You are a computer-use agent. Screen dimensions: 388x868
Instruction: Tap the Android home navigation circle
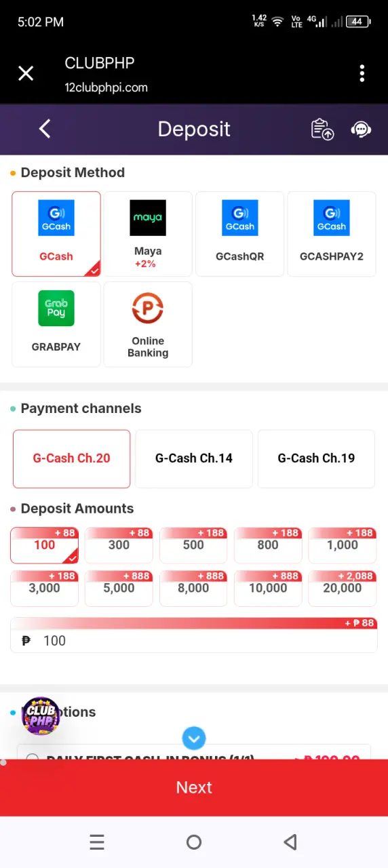point(194,842)
